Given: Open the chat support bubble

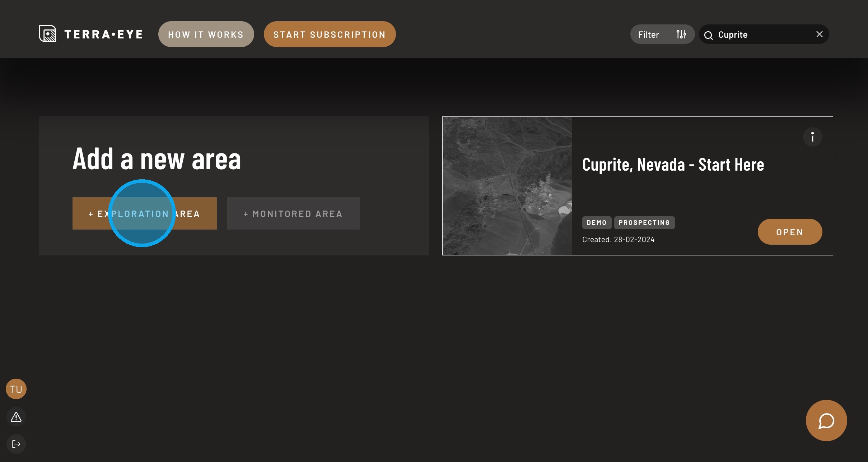Looking at the screenshot, I should [826, 420].
